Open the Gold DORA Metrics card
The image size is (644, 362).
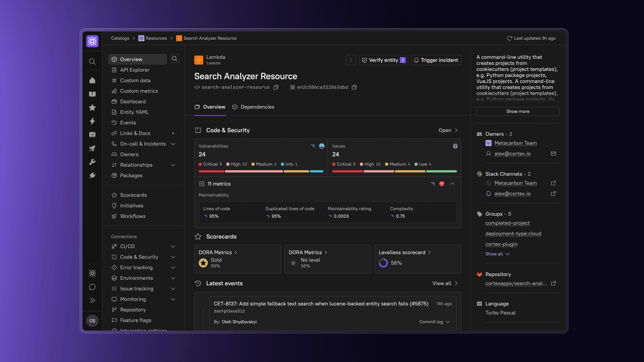[x=237, y=259]
